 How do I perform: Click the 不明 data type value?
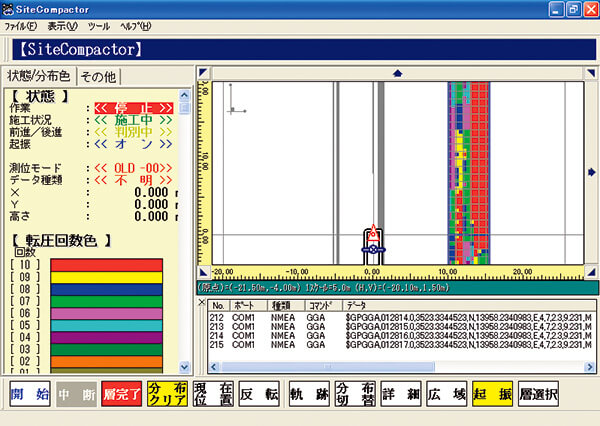134,180
